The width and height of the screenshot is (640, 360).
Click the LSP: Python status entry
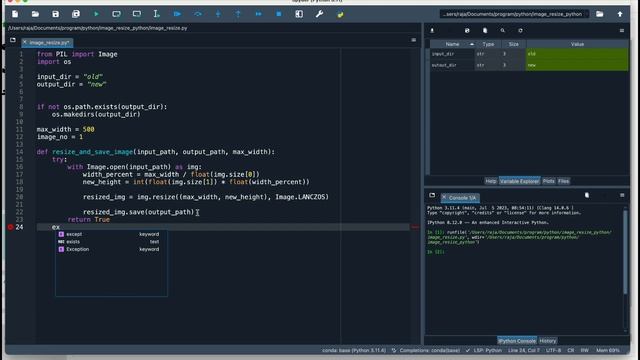click(484, 350)
